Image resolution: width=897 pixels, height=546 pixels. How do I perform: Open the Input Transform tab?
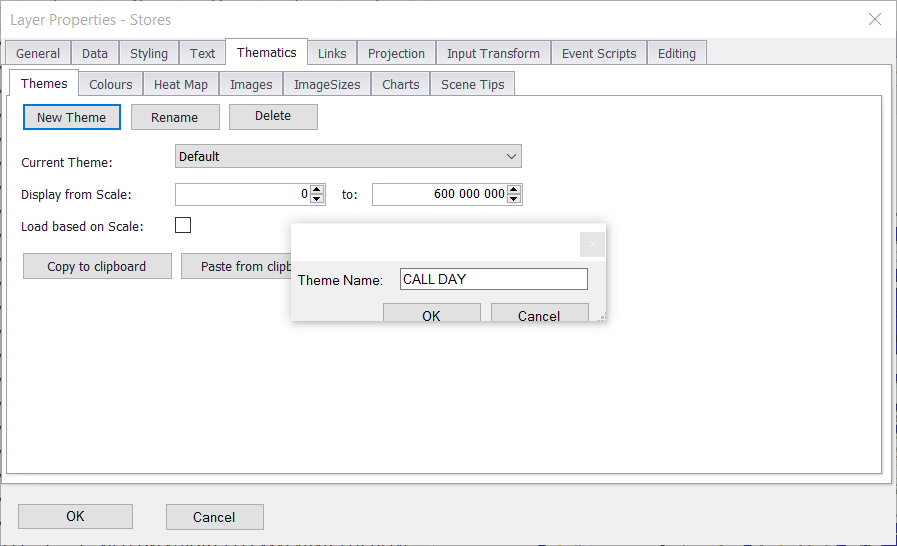tap(493, 53)
